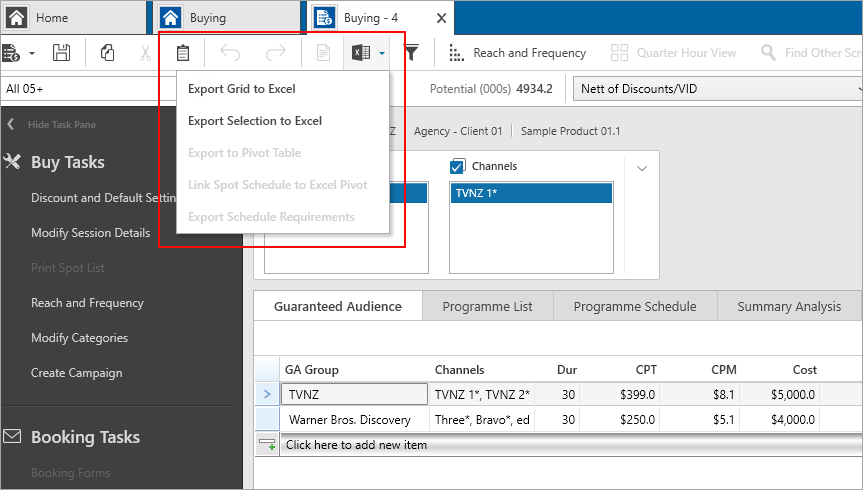Screen dimensions: 863x490
Task: Click the Dur column header
Action: [x=567, y=370]
